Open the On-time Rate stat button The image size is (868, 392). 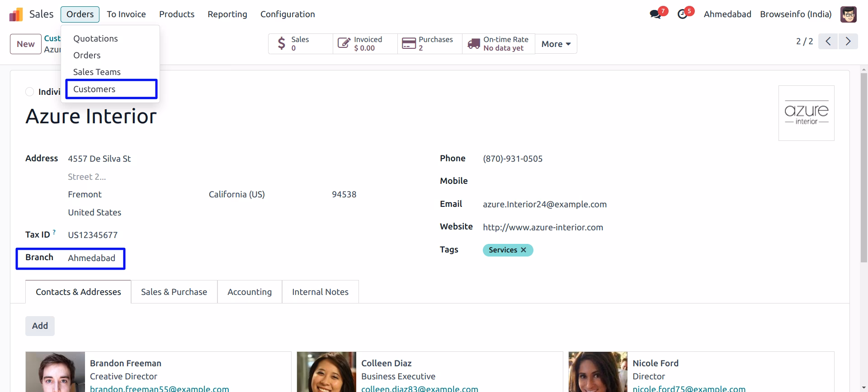tap(499, 44)
